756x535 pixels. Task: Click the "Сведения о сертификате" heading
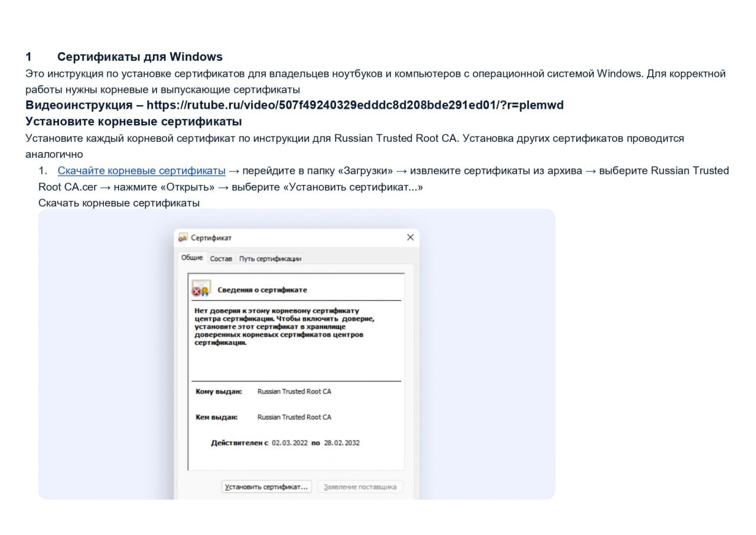(262, 290)
